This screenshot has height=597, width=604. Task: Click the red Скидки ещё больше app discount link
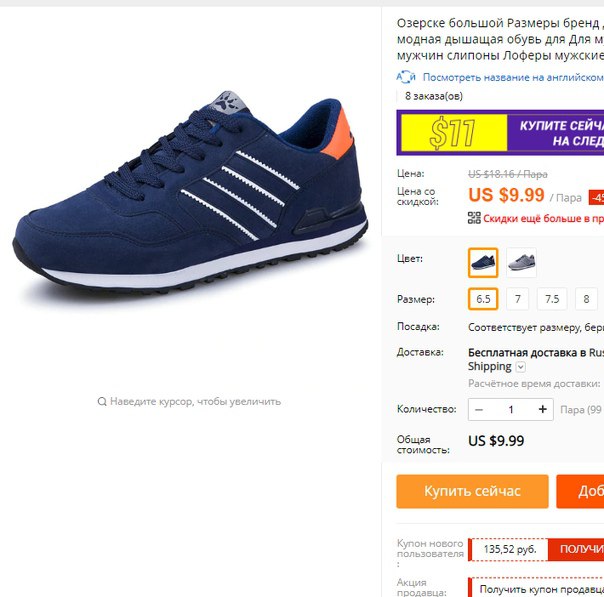point(543,218)
